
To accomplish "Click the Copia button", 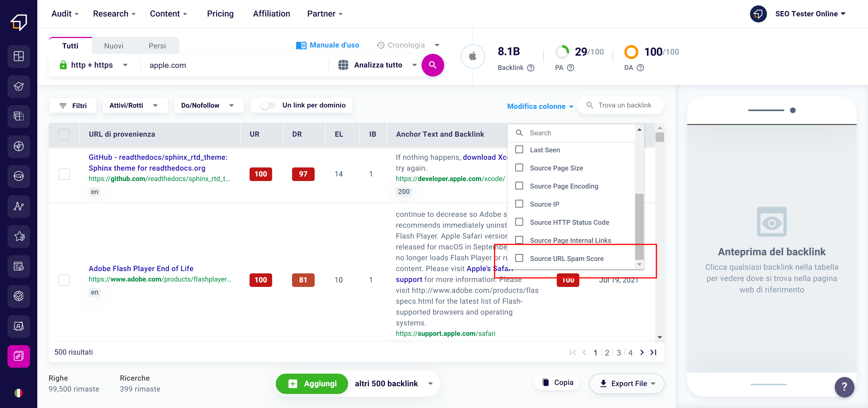I will tap(557, 382).
